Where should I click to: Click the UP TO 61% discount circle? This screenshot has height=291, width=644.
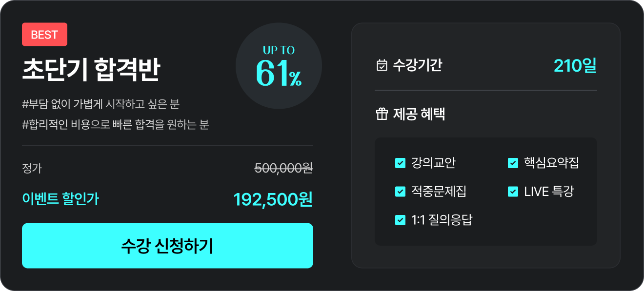(x=279, y=66)
